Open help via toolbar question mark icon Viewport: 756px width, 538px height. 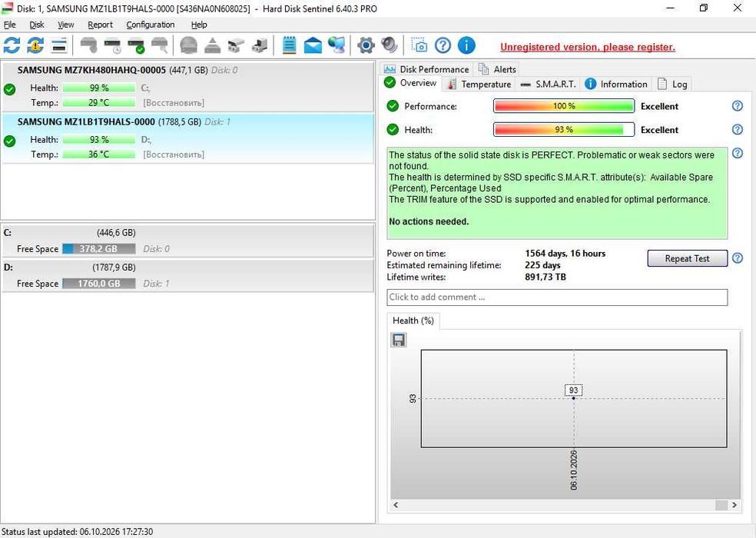coord(443,46)
